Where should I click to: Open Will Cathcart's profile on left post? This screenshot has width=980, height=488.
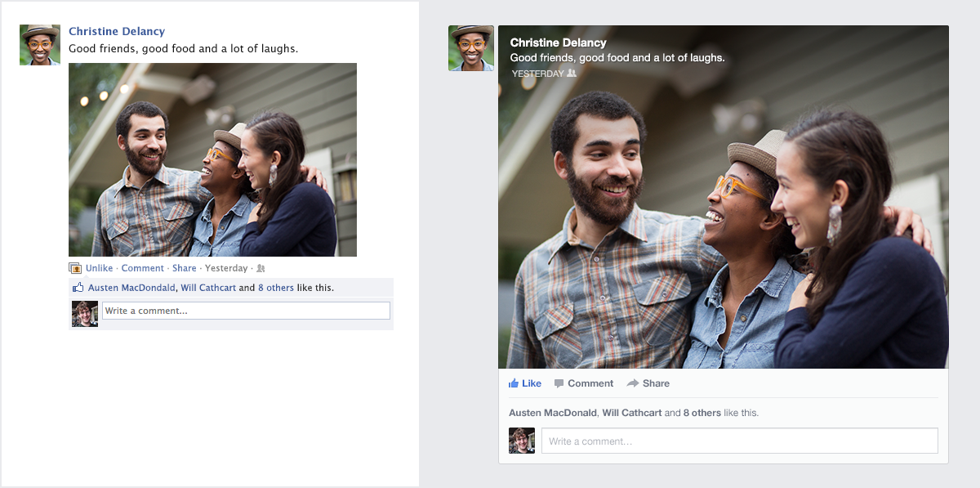click(x=210, y=288)
